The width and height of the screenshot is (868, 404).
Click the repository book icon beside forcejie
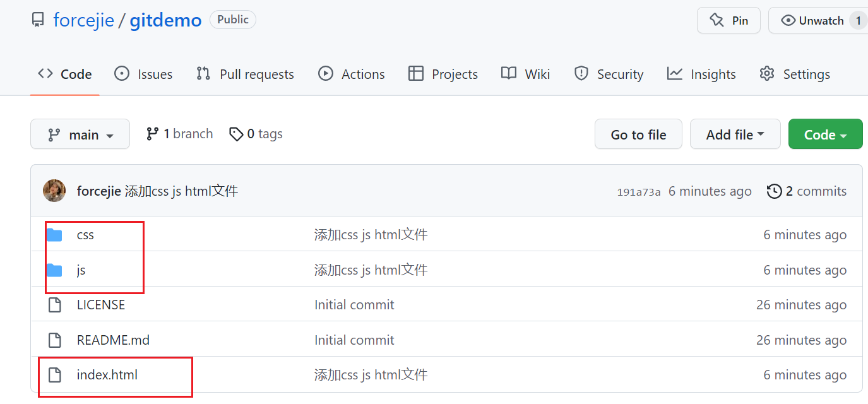click(x=39, y=20)
